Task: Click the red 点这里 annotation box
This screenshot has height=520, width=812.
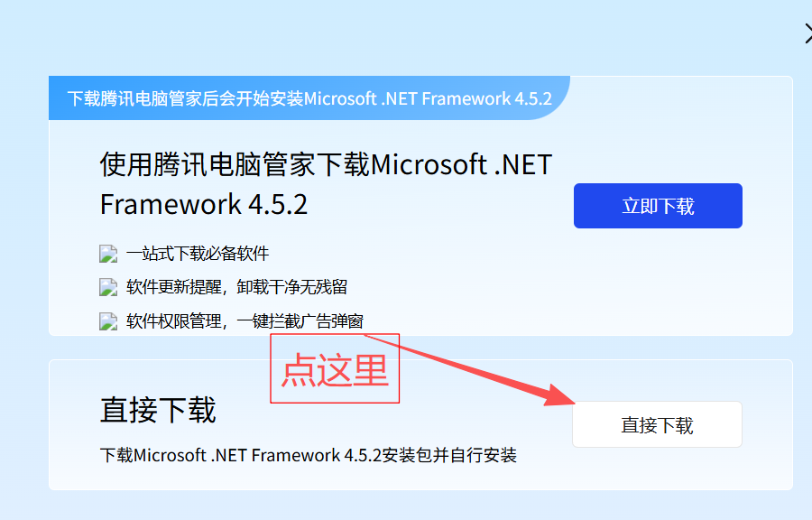Action: 335,368
